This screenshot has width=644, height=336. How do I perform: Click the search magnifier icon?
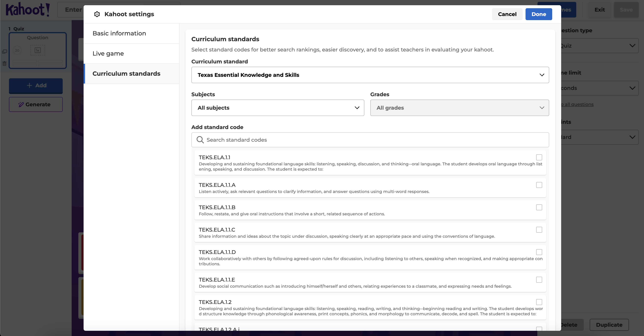[200, 140]
